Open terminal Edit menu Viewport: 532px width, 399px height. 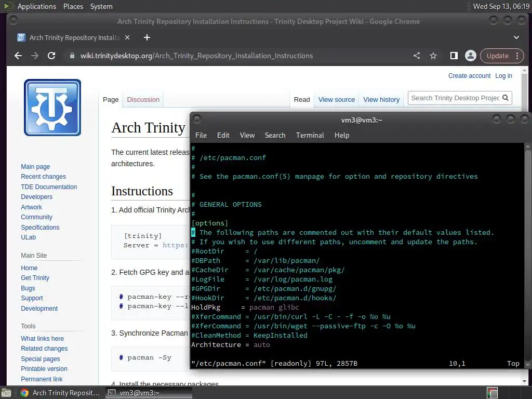pyautogui.click(x=223, y=135)
